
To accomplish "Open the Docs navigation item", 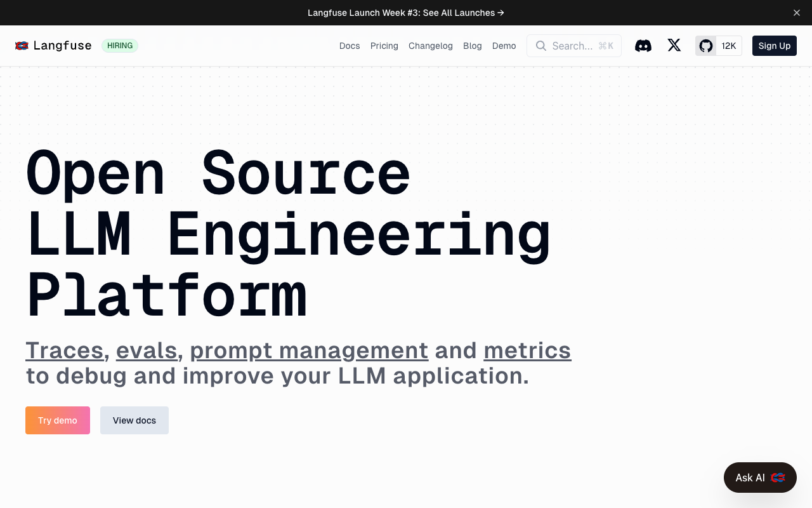I will (x=350, y=46).
